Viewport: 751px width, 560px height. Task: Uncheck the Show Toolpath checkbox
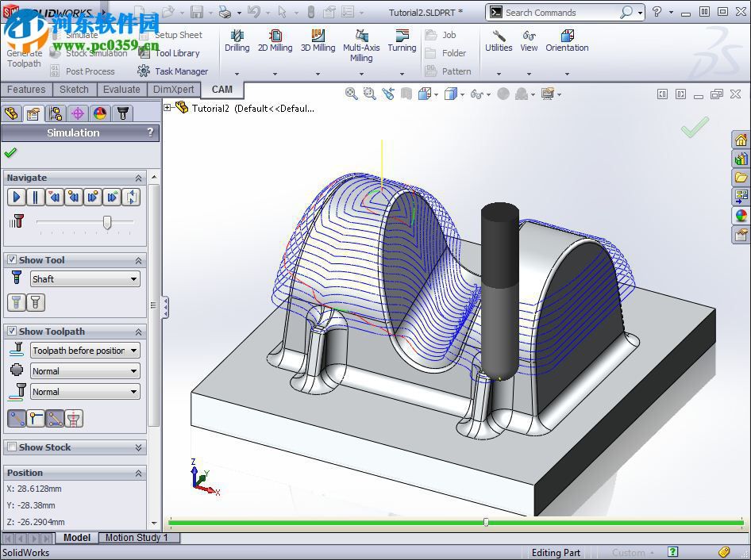[x=12, y=332]
